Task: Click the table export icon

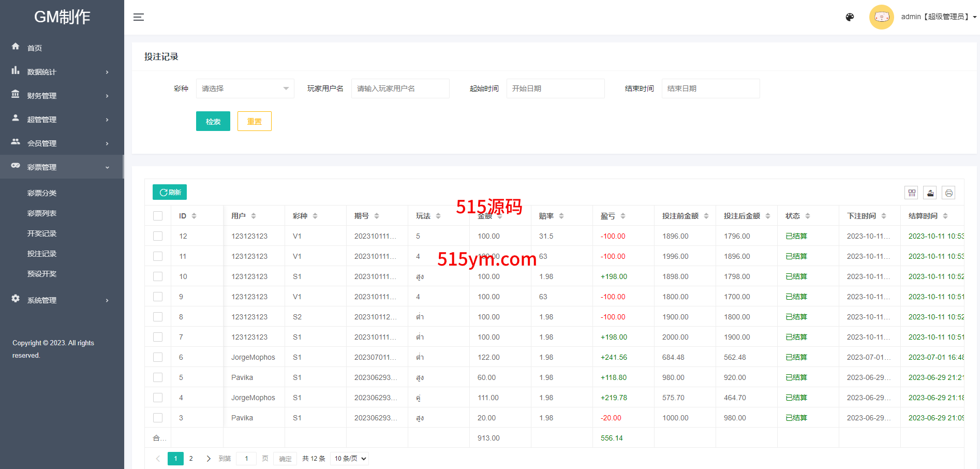Action: pyautogui.click(x=930, y=193)
